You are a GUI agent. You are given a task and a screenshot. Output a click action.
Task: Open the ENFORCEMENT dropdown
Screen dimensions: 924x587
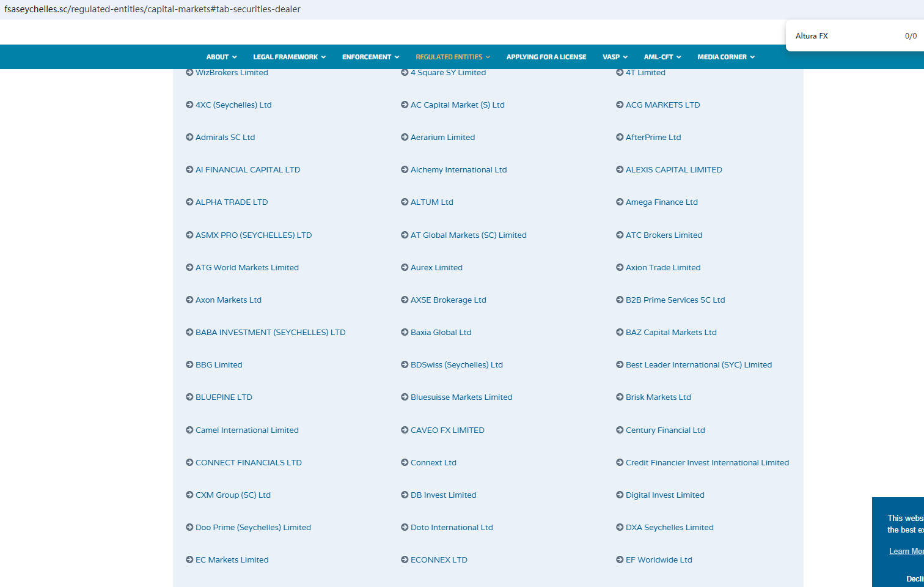(370, 57)
